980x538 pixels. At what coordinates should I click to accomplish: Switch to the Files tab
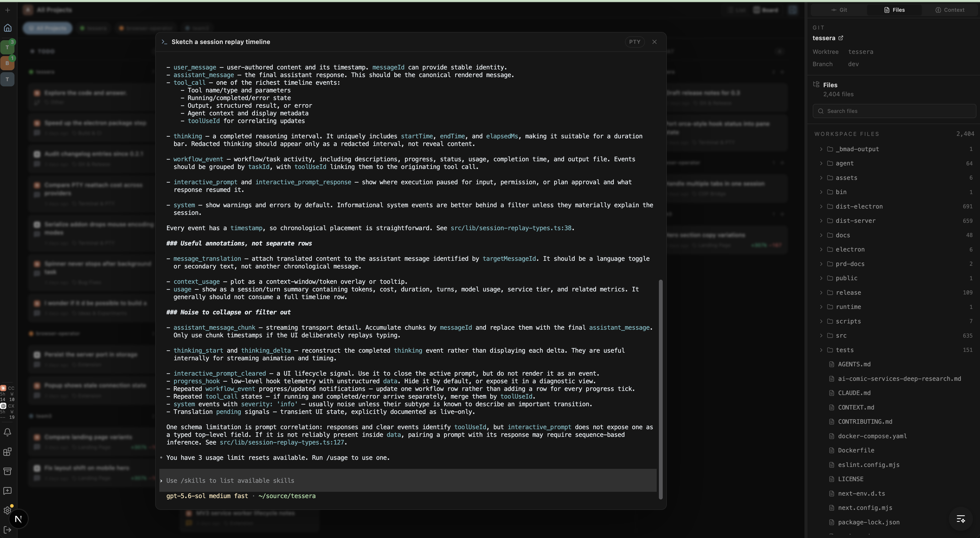(x=894, y=10)
